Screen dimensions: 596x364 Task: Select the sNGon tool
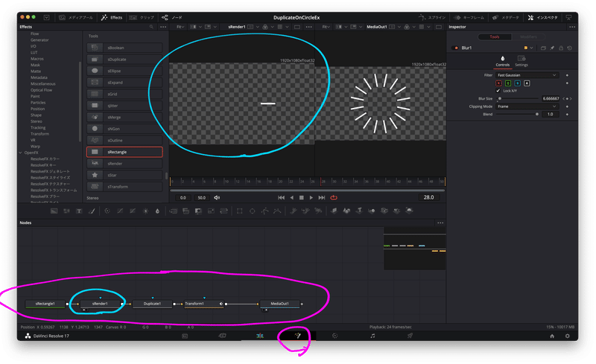[x=124, y=129]
